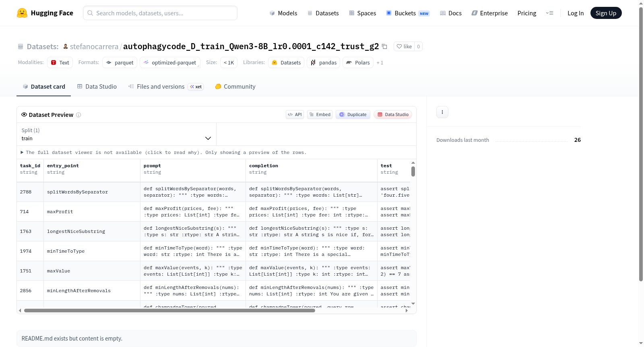Open the stefanocarrera user profile
Screen dimensions: 644x347
[94, 46]
